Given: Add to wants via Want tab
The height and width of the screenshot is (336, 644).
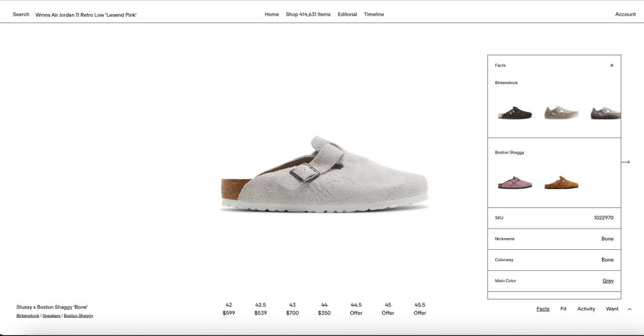Looking at the screenshot, I should pos(612,309).
